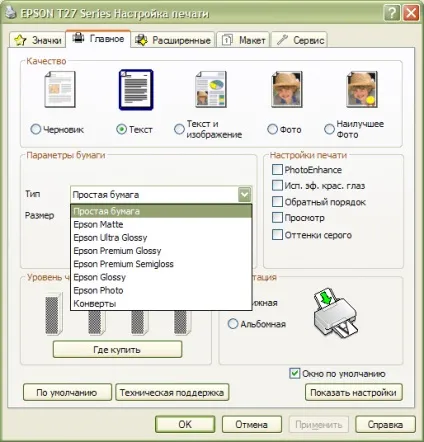Click the Отмена button

(x=252, y=424)
